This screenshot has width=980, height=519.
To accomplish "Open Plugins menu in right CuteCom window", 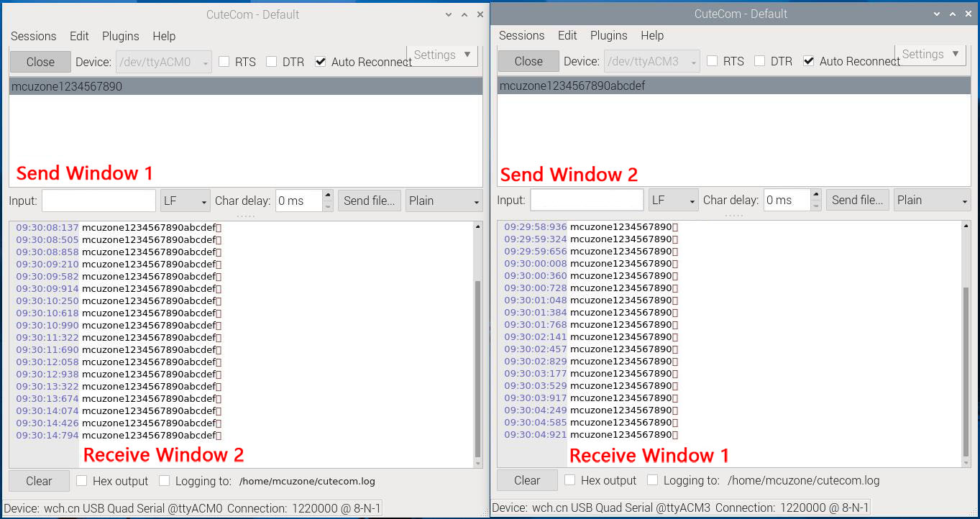I will [x=609, y=35].
